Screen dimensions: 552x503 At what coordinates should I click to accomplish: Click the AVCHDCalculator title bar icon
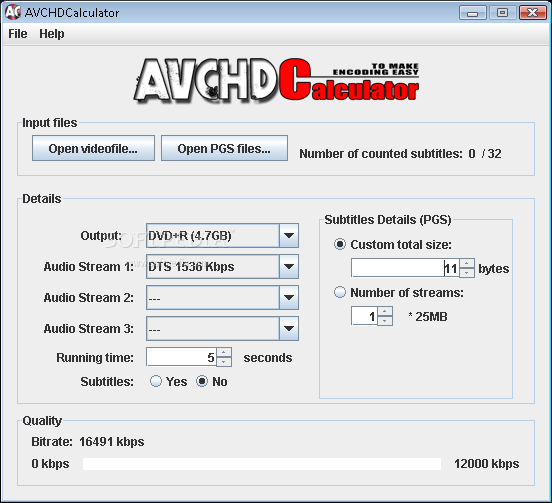[13, 12]
